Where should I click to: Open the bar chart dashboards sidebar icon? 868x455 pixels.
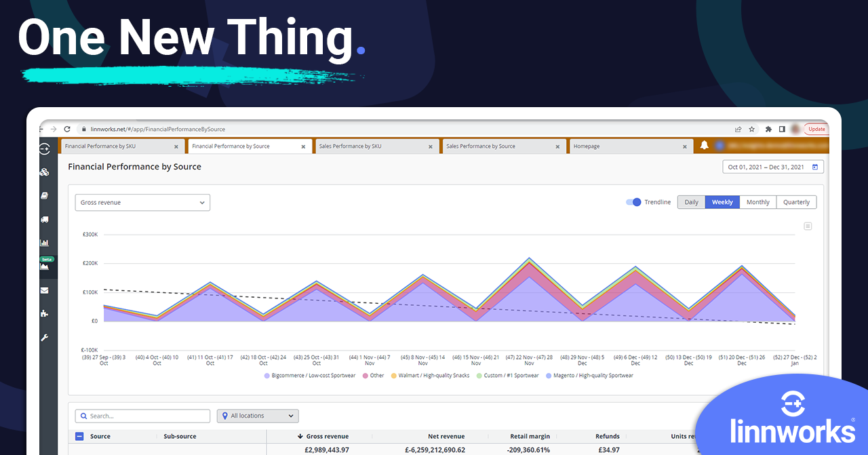coord(44,243)
